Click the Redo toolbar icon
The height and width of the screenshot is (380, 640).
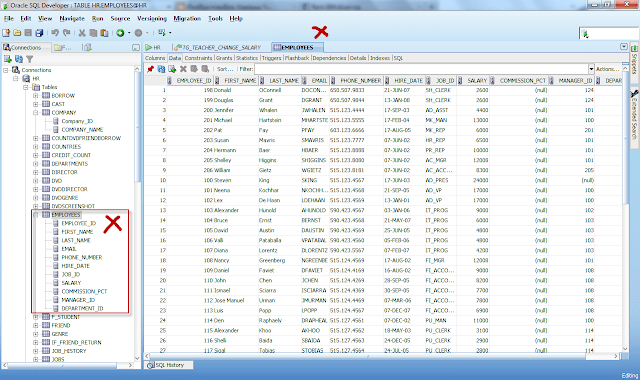67,33
